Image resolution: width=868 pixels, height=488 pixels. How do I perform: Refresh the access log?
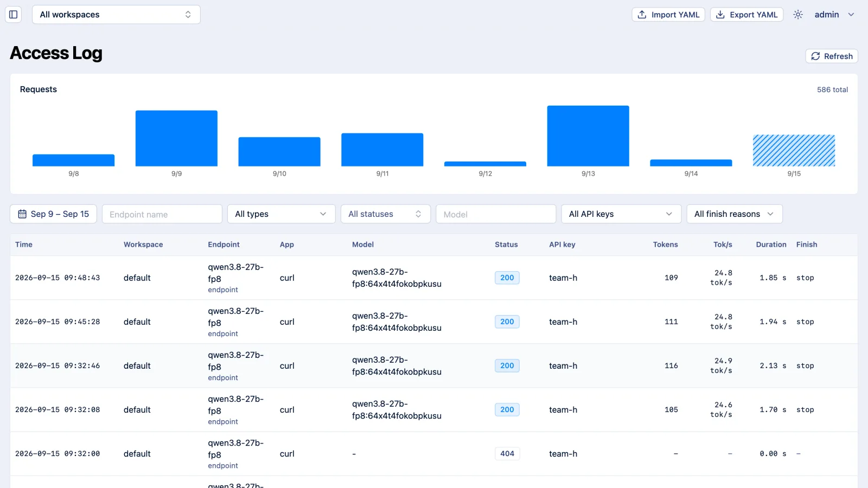click(x=832, y=56)
